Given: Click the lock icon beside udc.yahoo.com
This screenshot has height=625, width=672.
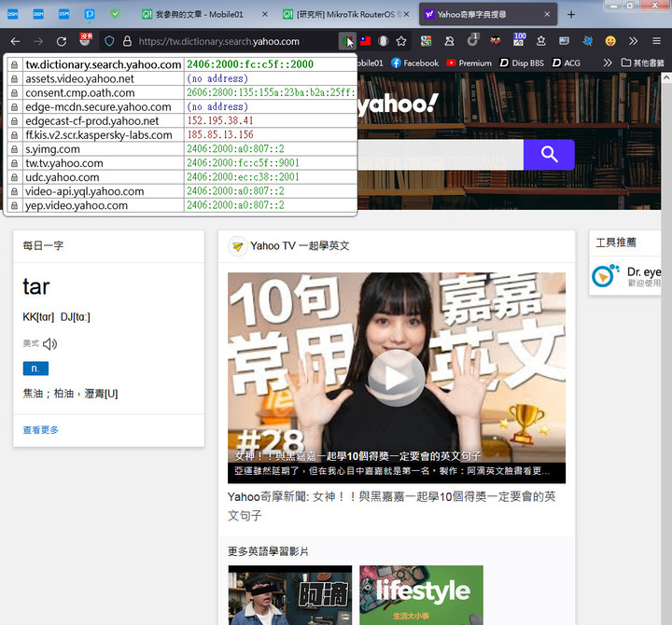Looking at the screenshot, I should pyautogui.click(x=15, y=177).
